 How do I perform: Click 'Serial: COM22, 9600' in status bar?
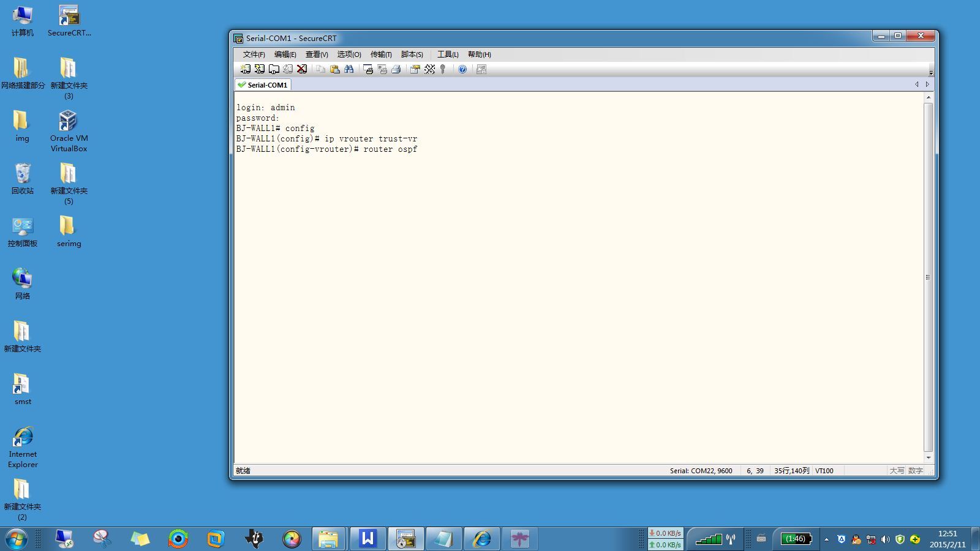coord(701,471)
